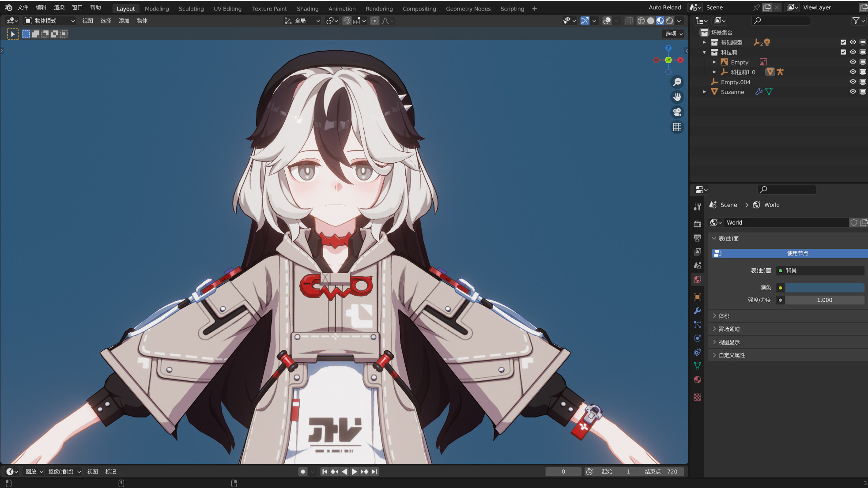Switch orthographic/perspective grid icon
868x488 pixels.
677,127
